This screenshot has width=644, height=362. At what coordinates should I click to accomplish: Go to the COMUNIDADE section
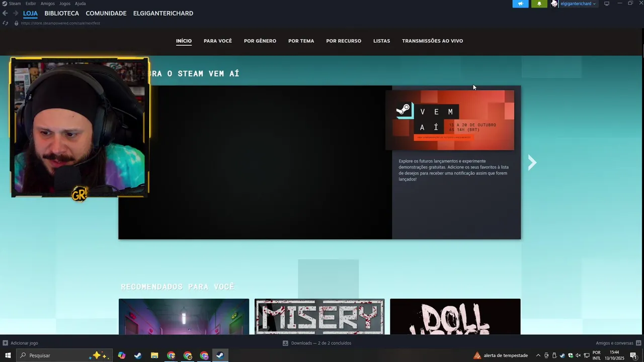[x=106, y=14]
